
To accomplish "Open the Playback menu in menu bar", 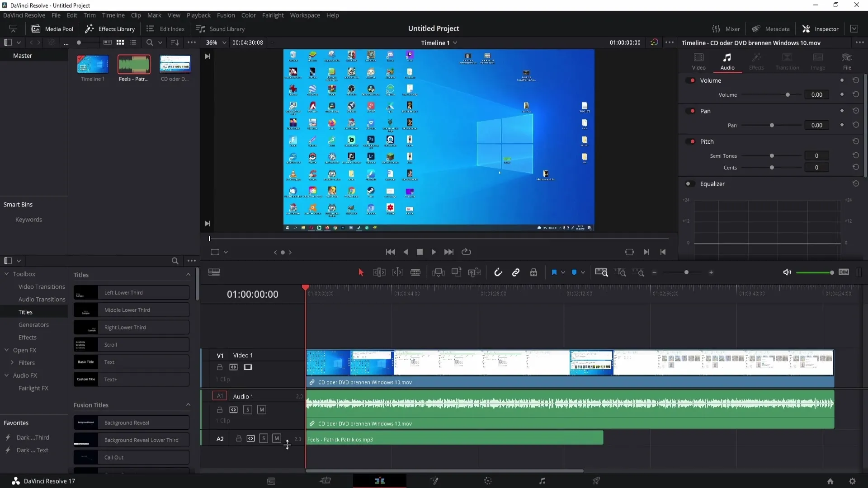I will [198, 15].
